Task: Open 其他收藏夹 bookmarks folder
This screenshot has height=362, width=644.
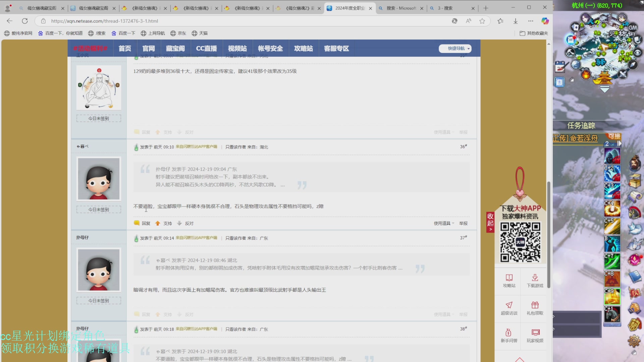Action: [x=534, y=33]
